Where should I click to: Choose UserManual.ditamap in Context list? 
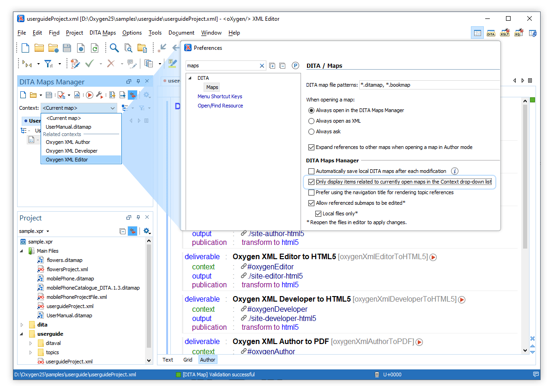pyautogui.click(x=81, y=127)
